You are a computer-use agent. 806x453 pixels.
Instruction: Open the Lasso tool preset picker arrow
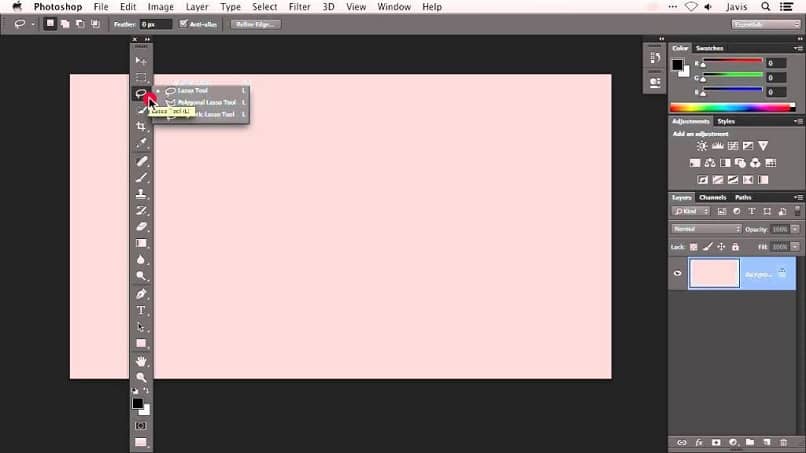click(x=33, y=24)
